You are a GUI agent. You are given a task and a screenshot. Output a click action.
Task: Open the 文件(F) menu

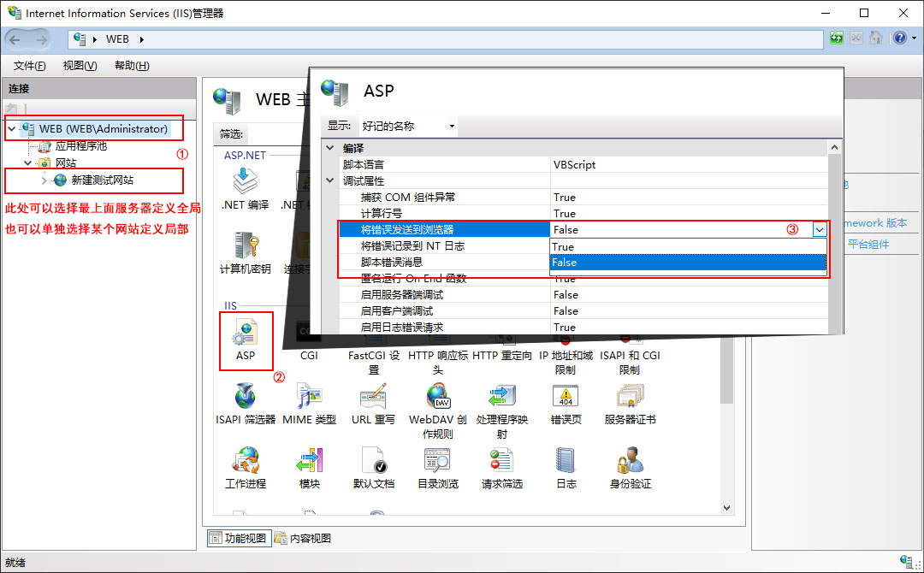[x=29, y=65]
